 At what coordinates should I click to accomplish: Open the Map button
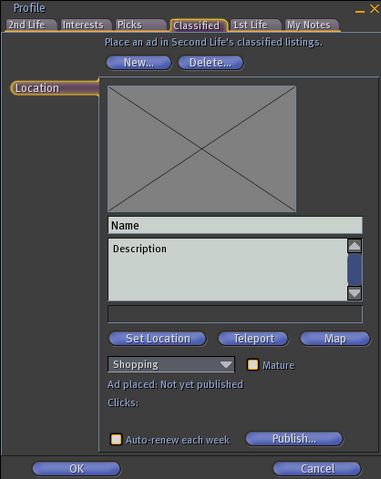tap(335, 339)
